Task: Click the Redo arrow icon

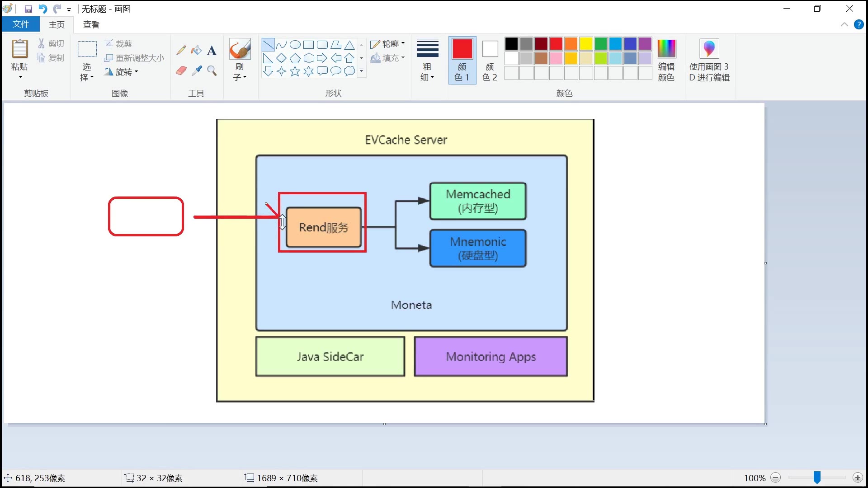Action: tap(57, 9)
